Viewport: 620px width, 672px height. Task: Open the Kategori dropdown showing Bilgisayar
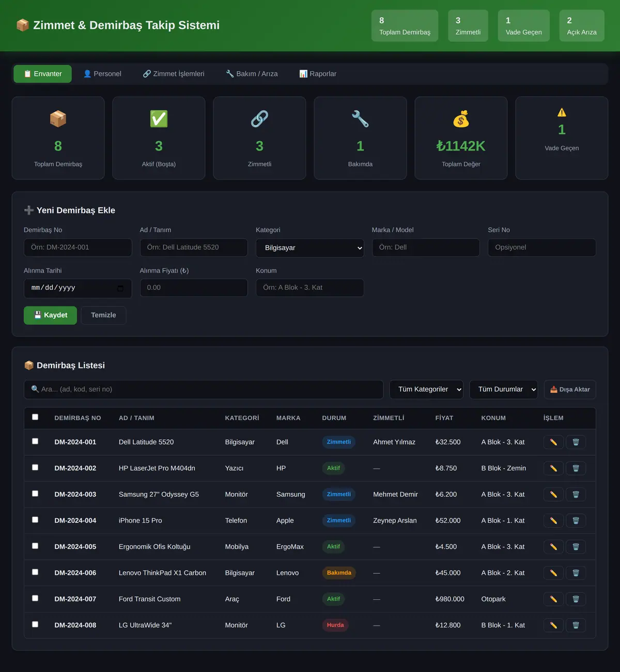point(310,248)
